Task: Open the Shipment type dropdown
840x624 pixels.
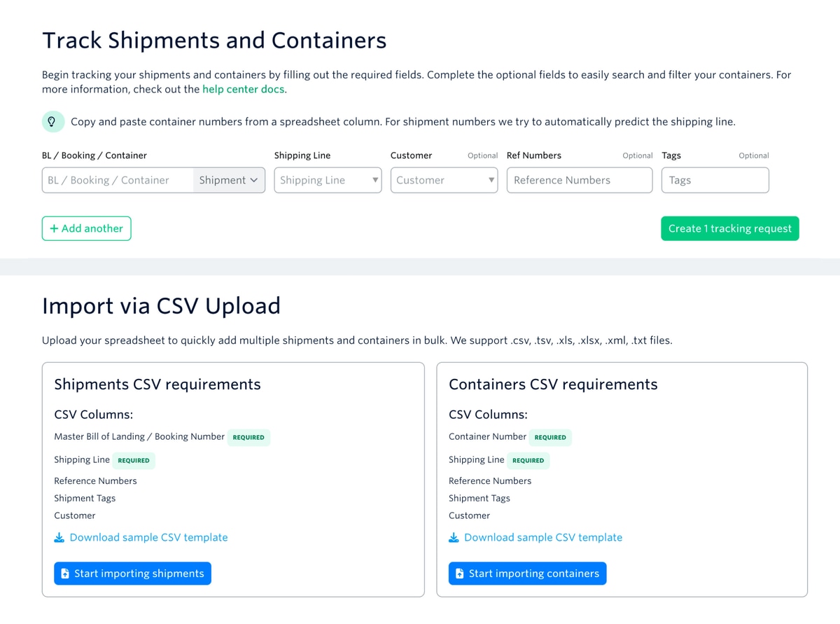Action: click(229, 180)
